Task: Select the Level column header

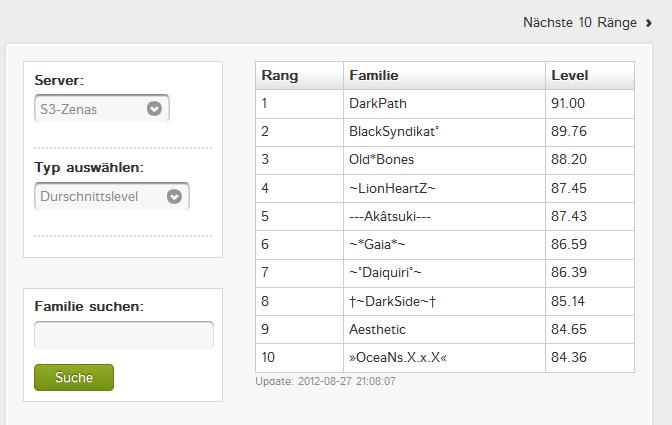Action: point(570,75)
